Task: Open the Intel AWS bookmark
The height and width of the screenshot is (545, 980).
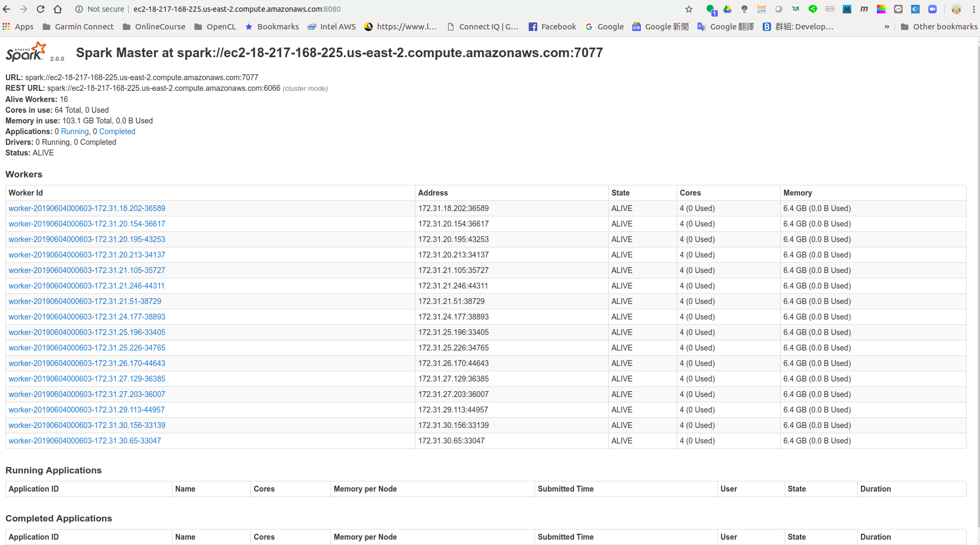Action: pos(332,27)
